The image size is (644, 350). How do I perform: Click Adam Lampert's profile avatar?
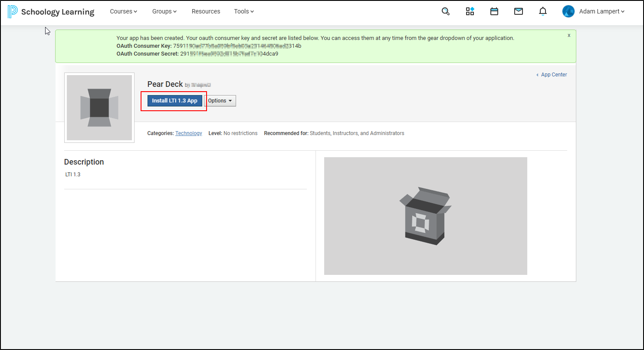568,11
